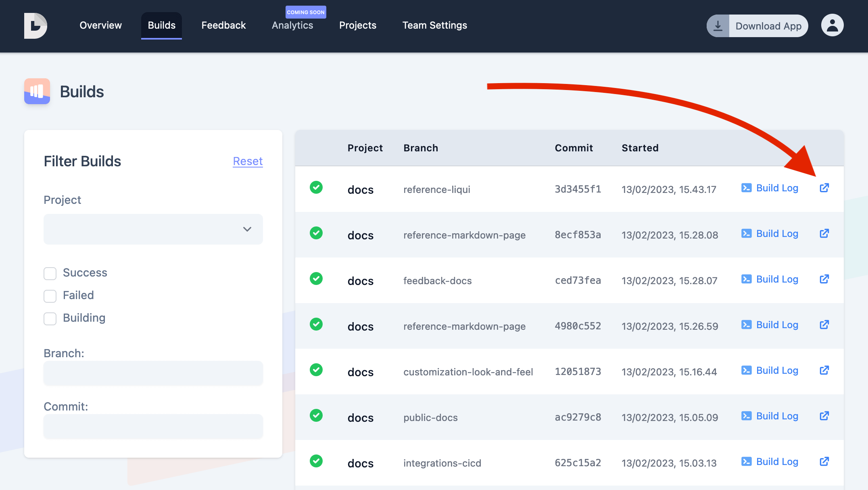Click the Build Log terminal icon for feedback-docs
This screenshot has width=868, height=490.
747,279
